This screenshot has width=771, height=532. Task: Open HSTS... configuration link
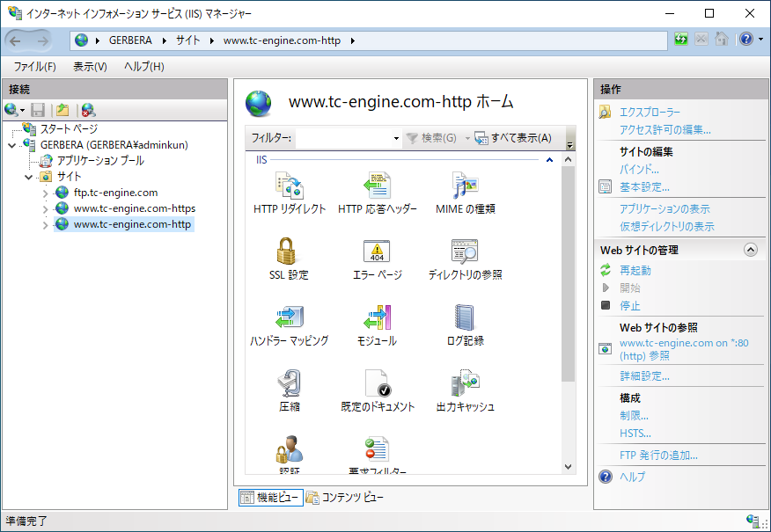[x=635, y=434]
